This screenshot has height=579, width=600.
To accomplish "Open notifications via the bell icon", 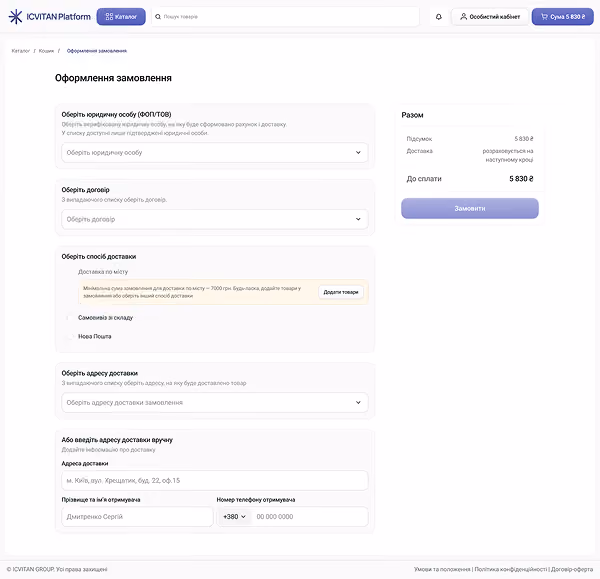I will coord(439,17).
